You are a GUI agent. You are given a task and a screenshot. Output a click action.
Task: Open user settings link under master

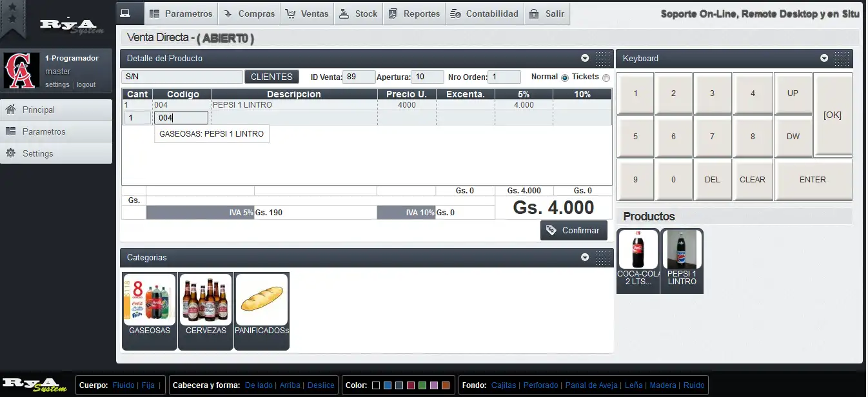[57, 84]
